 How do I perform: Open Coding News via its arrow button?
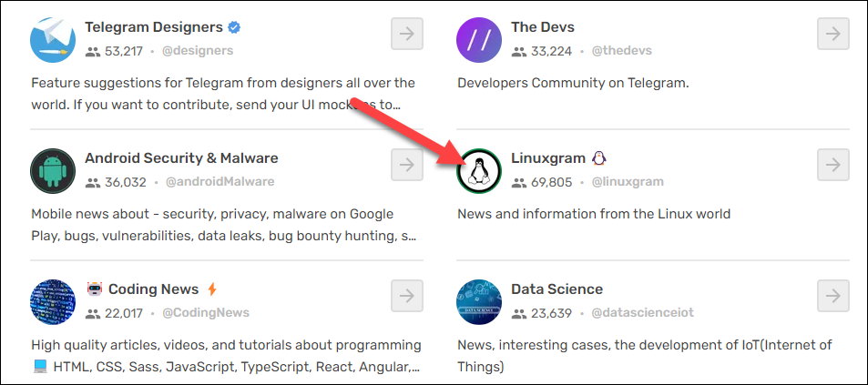pos(407,296)
